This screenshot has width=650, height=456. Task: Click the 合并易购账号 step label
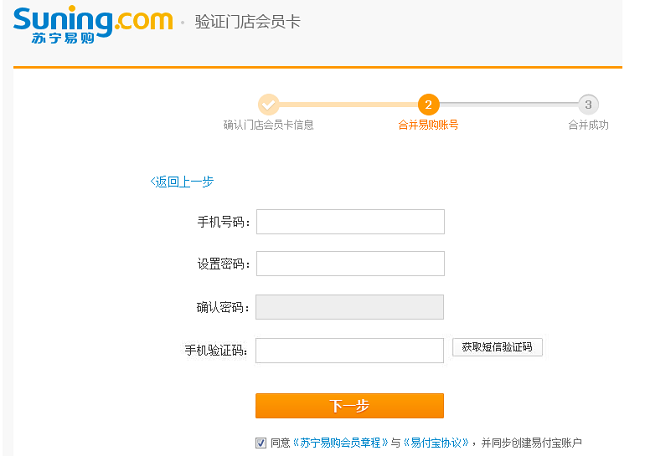click(x=428, y=125)
